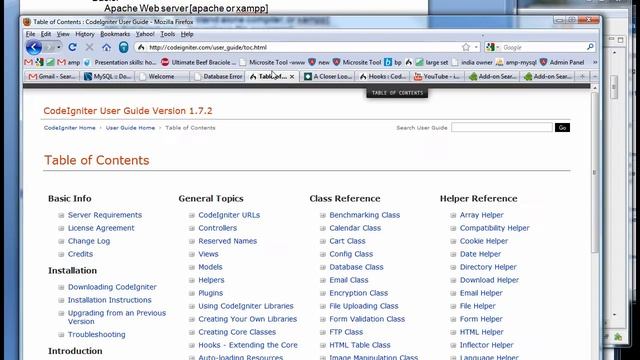Screen dimensions: 640x360
Task: Open the Benchmarking Class link
Action: [364, 215]
